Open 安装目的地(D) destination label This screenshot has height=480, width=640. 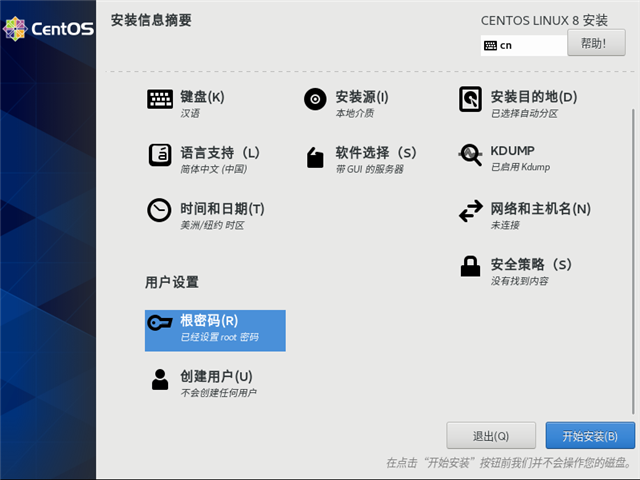pyautogui.click(x=534, y=97)
